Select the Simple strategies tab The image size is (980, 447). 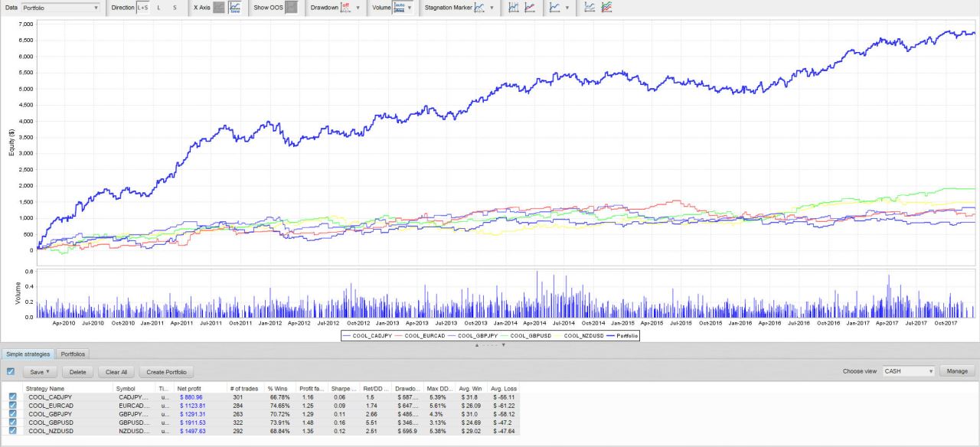coord(28,354)
